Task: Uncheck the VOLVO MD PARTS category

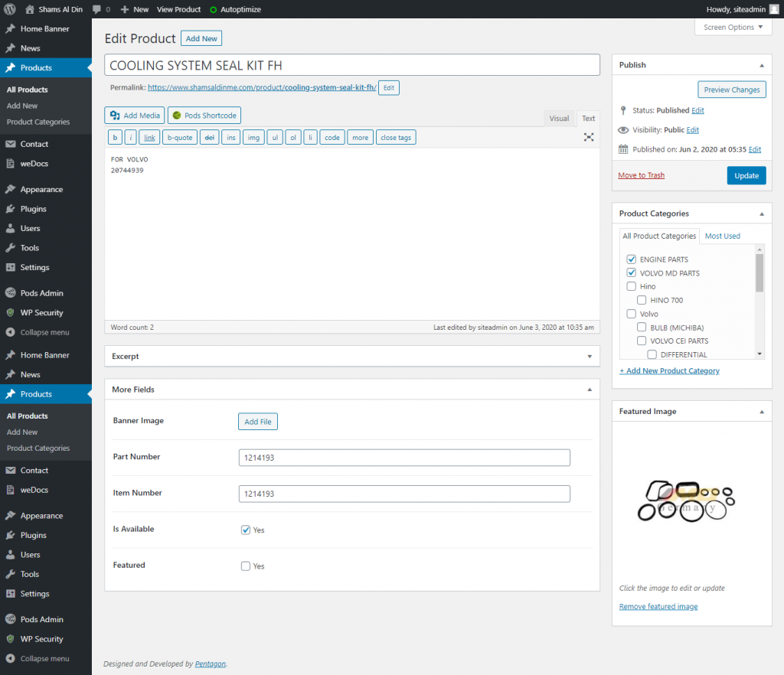Action: pyautogui.click(x=632, y=272)
